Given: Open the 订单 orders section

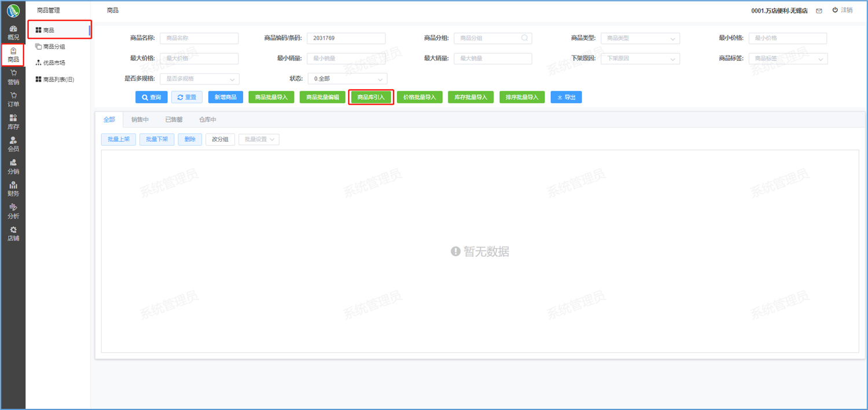Looking at the screenshot, I should (x=13, y=100).
